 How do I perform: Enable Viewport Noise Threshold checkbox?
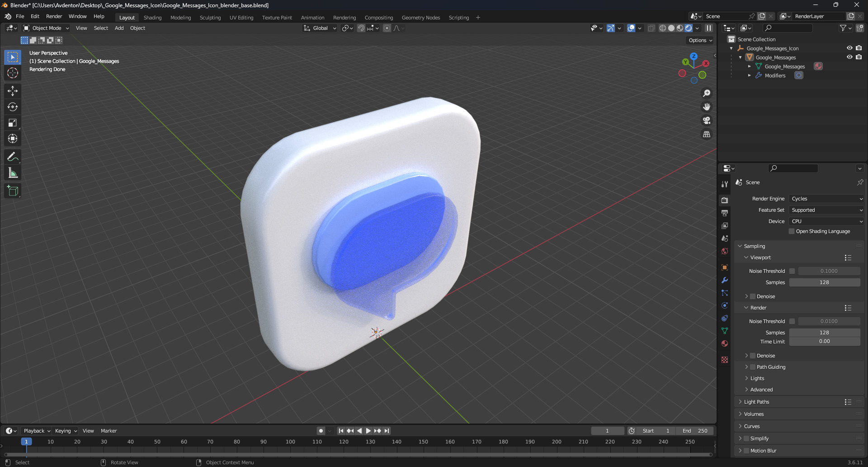tap(792, 271)
